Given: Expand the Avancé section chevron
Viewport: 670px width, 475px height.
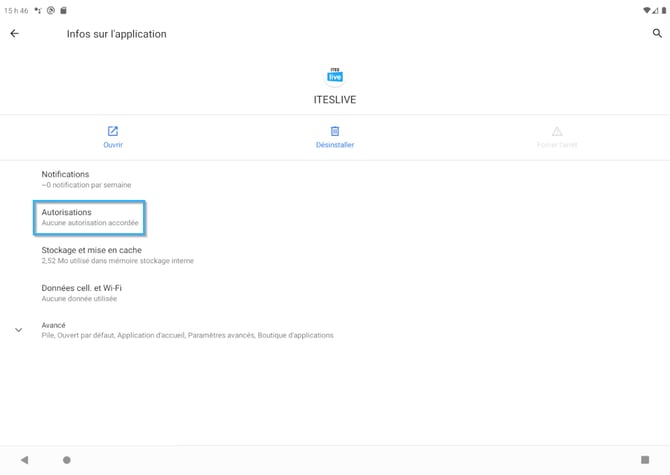Looking at the screenshot, I should pyautogui.click(x=19, y=330).
